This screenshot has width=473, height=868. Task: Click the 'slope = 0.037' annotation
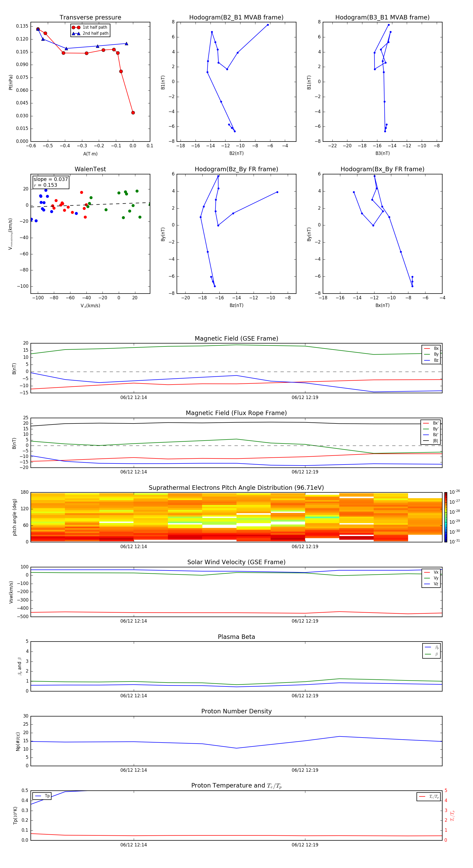click(51, 179)
